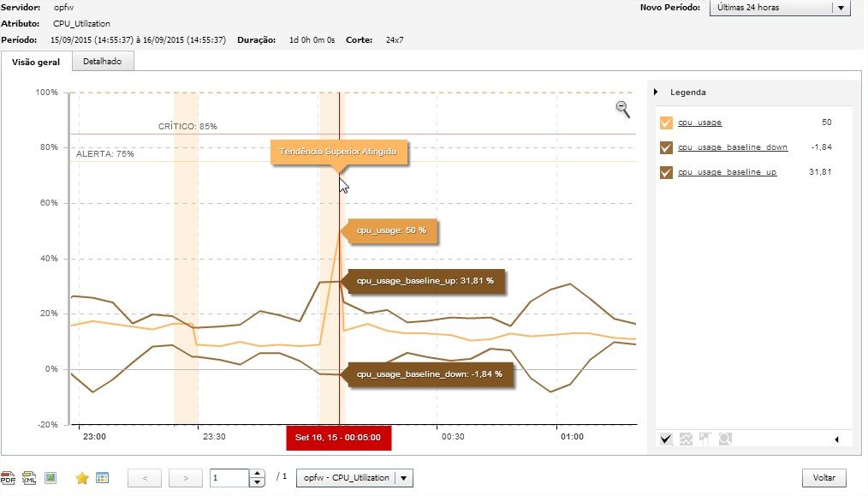868x496 pixels.
Task: Open the Novo Período dropdown
Action: [778, 8]
